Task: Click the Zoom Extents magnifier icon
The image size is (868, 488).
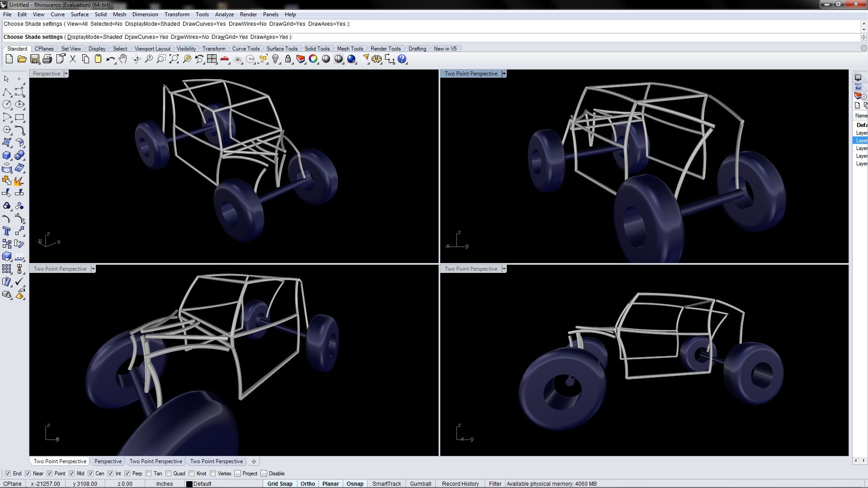Action: click(x=174, y=59)
